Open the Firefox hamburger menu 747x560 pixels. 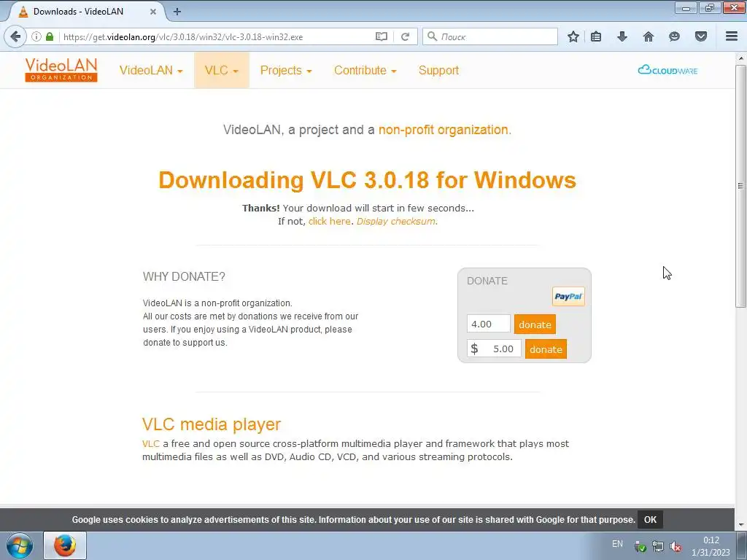click(732, 36)
